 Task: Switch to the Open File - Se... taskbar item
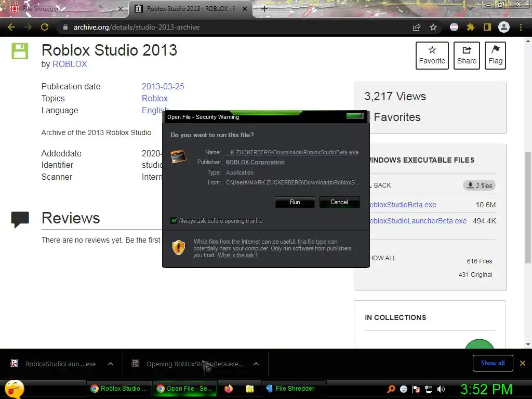click(x=184, y=389)
